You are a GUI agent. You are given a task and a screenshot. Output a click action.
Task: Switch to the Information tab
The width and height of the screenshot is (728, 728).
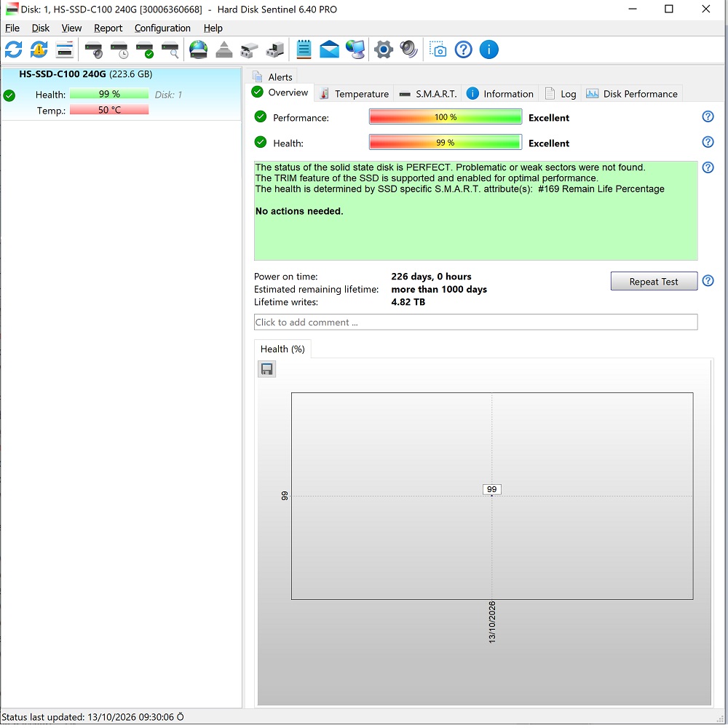point(500,94)
